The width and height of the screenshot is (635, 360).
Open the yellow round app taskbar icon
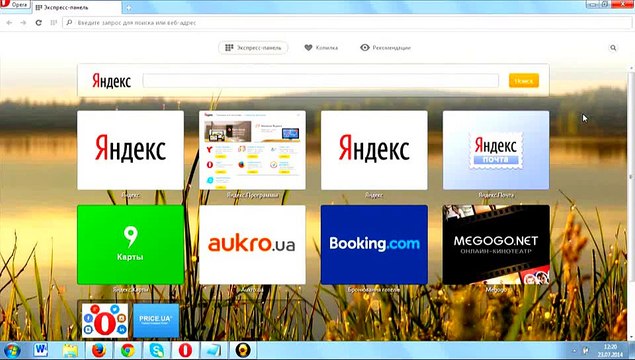(x=243, y=350)
